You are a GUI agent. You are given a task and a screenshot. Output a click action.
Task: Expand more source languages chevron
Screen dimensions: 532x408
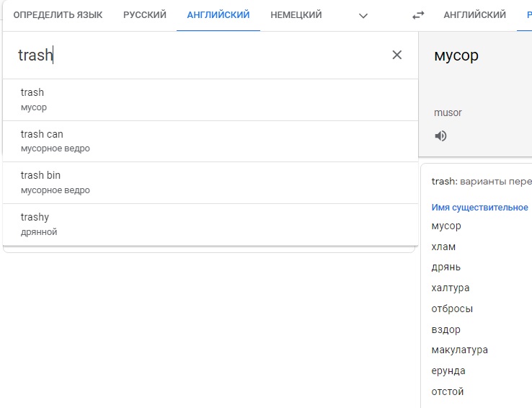point(363,16)
